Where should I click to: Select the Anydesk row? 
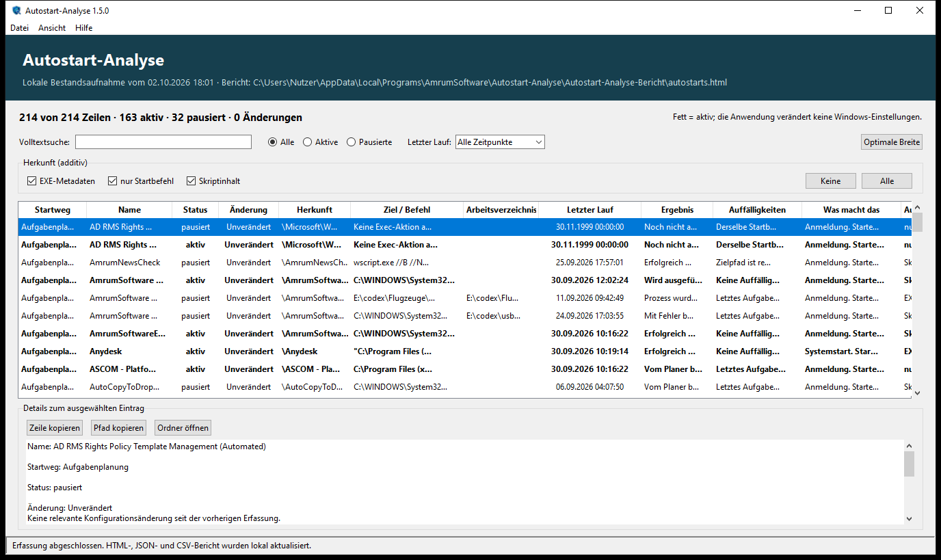[x=465, y=351]
